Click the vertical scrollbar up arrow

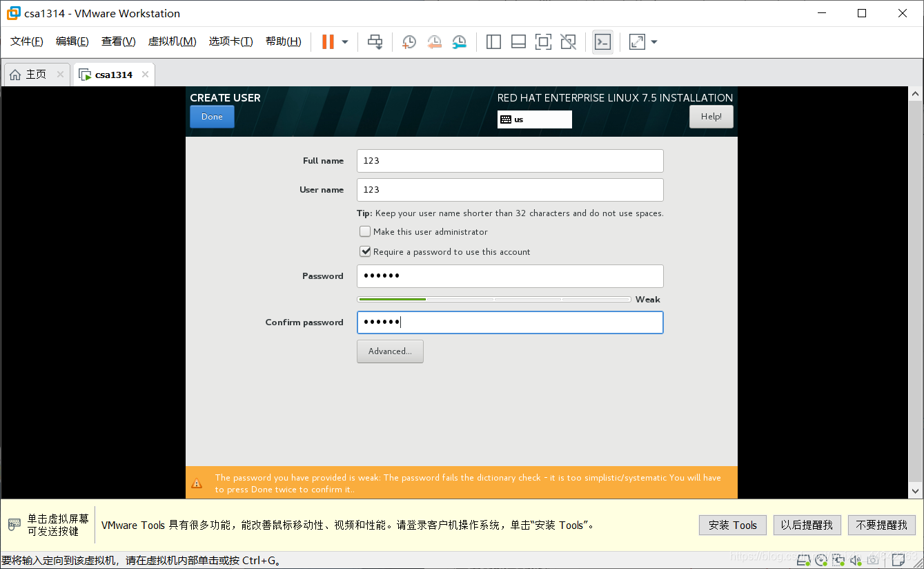916,94
